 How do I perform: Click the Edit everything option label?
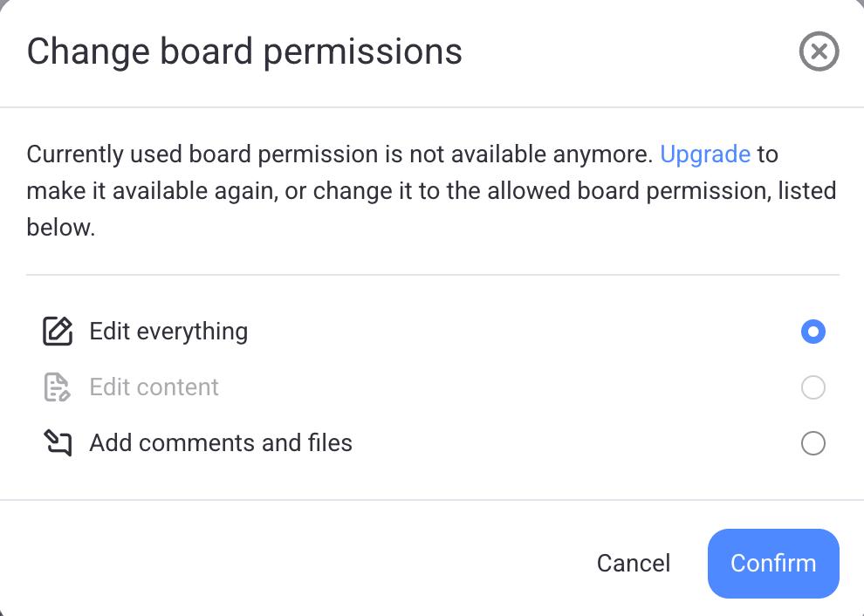(x=168, y=332)
